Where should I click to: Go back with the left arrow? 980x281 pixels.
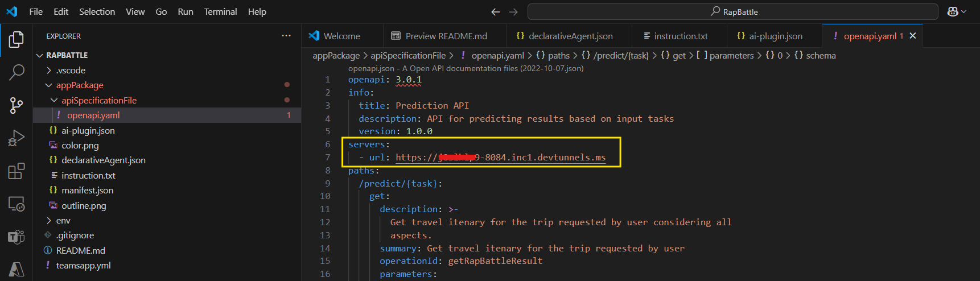(x=496, y=11)
